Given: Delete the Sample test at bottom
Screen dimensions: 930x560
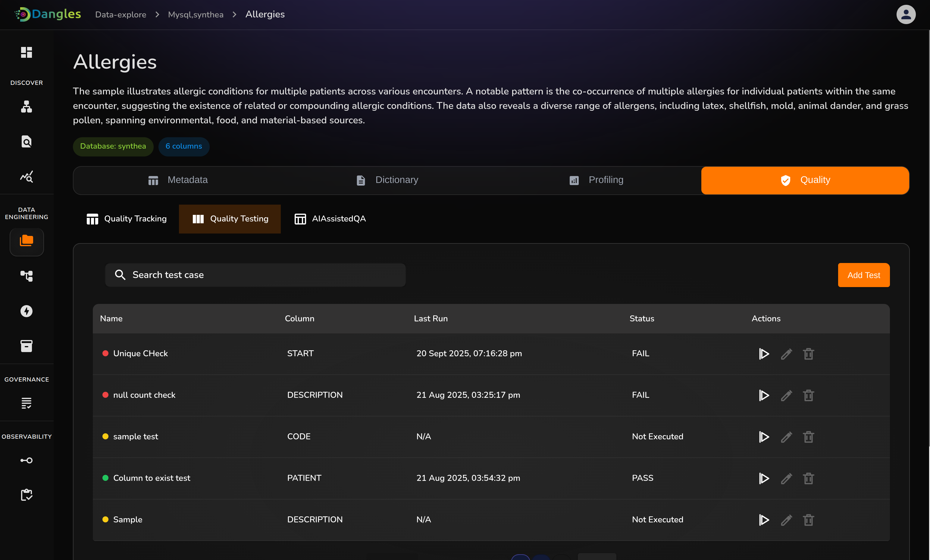Looking at the screenshot, I should (x=808, y=520).
